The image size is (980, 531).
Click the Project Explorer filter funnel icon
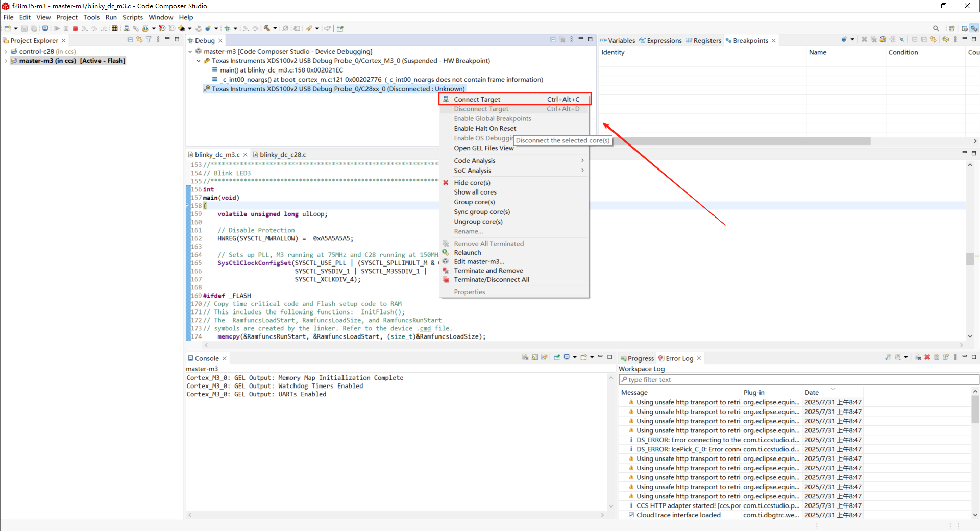[149, 40]
